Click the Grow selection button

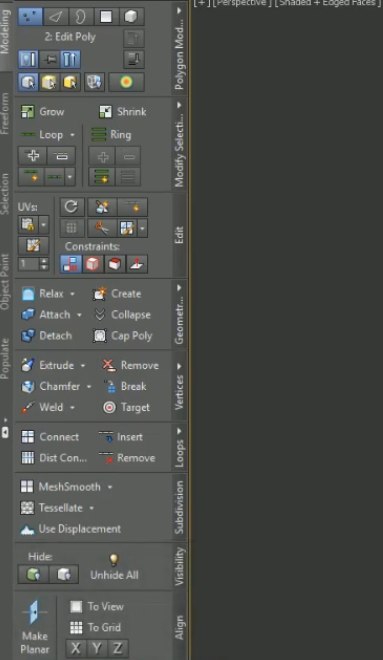43,112
